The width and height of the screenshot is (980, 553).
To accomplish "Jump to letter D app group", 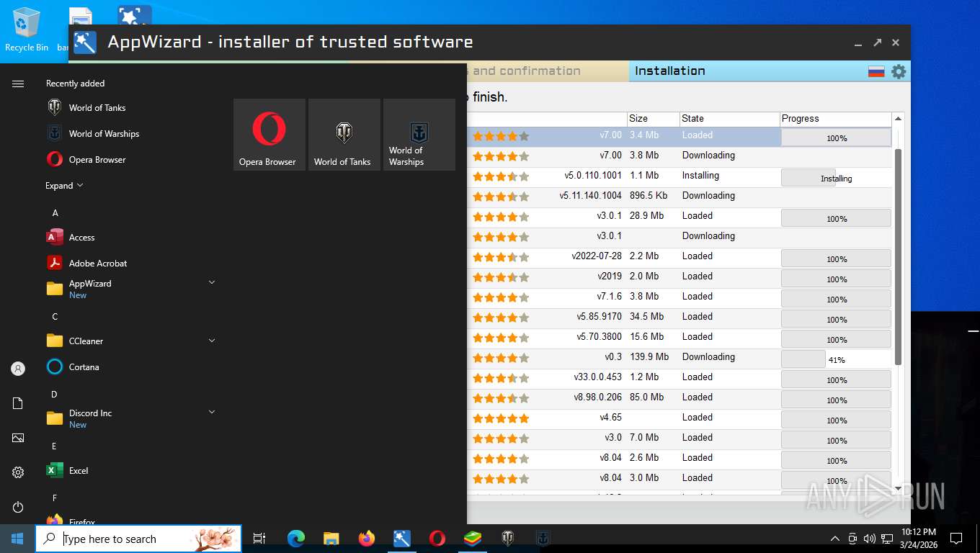I will pos(54,395).
